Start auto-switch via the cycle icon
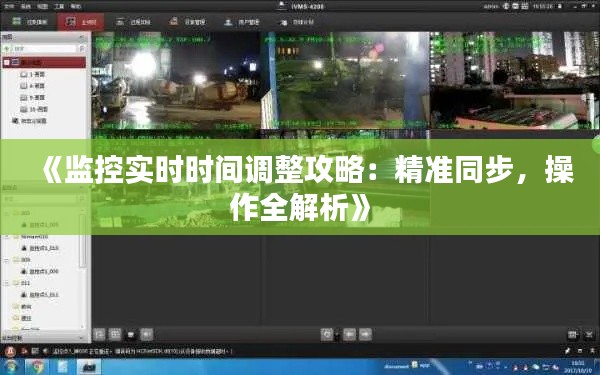The width and height of the screenshot is (600, 375). [x=327, y=334]
